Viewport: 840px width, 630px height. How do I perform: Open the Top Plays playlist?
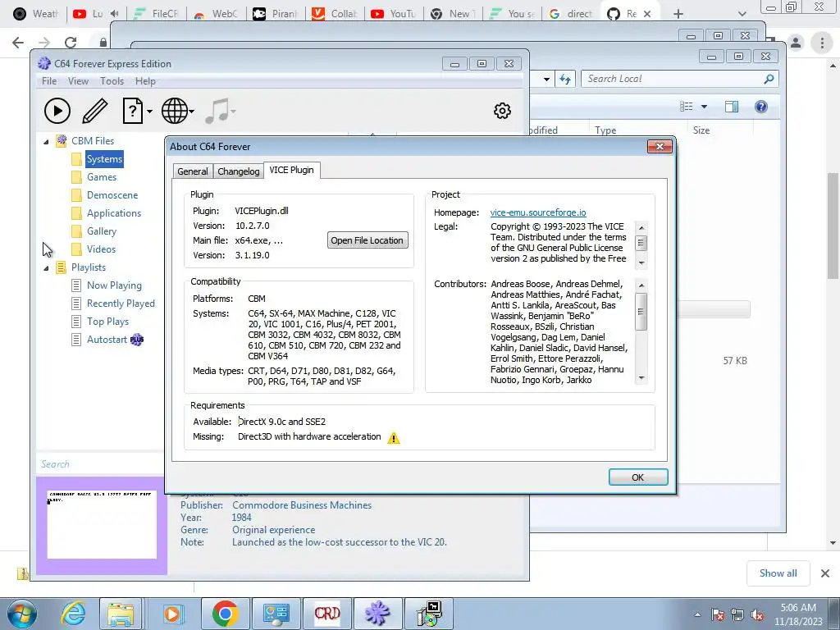point(107,322)
